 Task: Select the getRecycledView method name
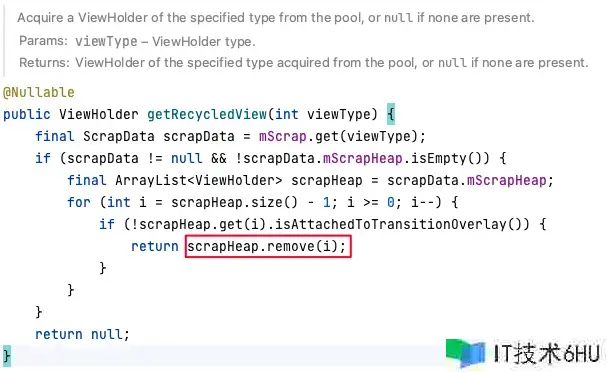pos(207,114)
